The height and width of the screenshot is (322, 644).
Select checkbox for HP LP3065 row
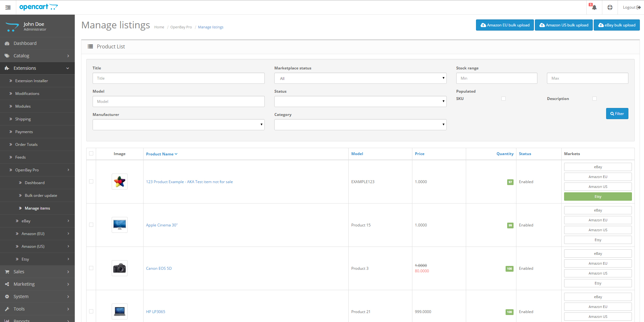coord(91,311)
